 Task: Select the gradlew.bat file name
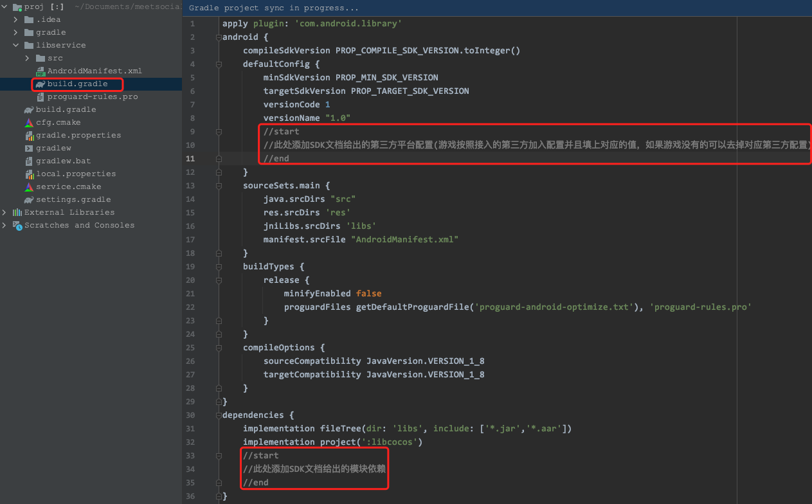click(64, 161)
